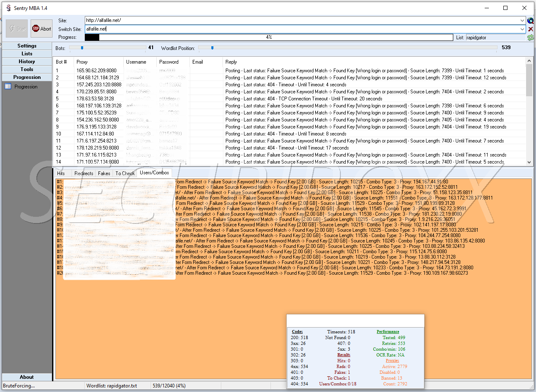This screenshot has width=536, height=392.
Task: Click combo row with proxy 190.109.167.98:60273
Action: (262, 273)
